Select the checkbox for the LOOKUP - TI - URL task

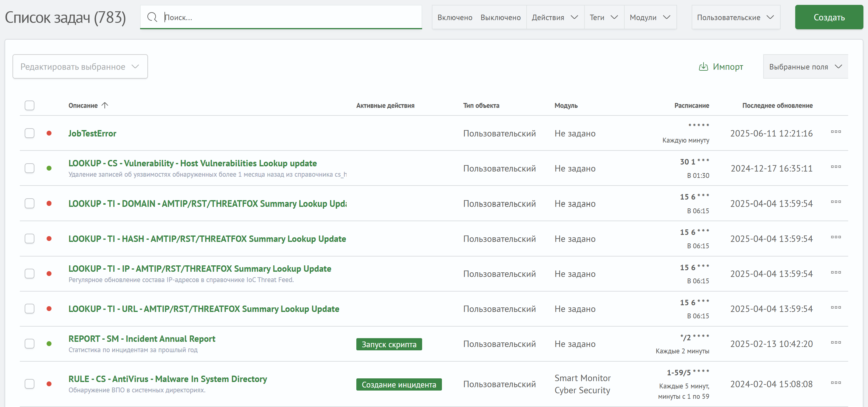click(30, 309)
